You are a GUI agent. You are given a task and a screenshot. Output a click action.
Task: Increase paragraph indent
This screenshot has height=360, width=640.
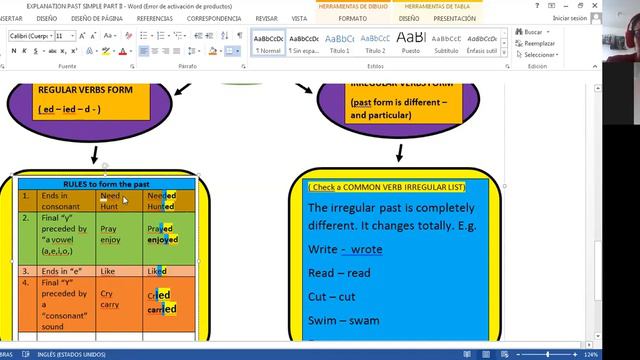click(x=209, y=36)
